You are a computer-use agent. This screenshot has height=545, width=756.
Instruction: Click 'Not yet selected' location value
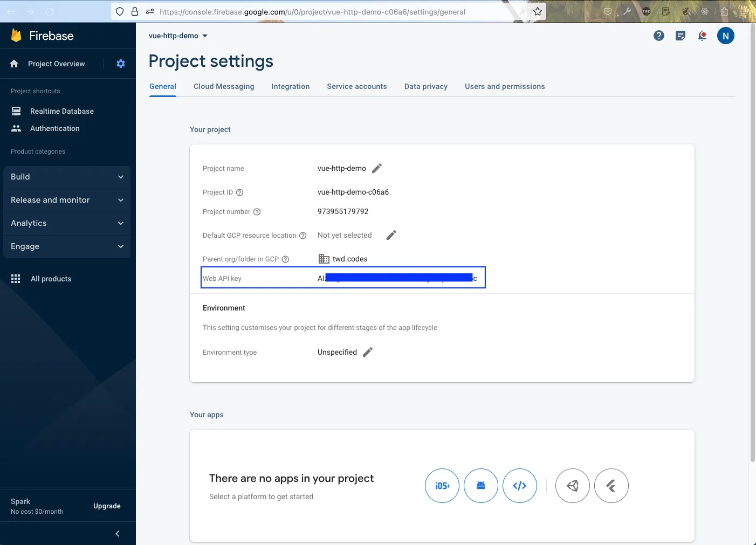(345, 235)
